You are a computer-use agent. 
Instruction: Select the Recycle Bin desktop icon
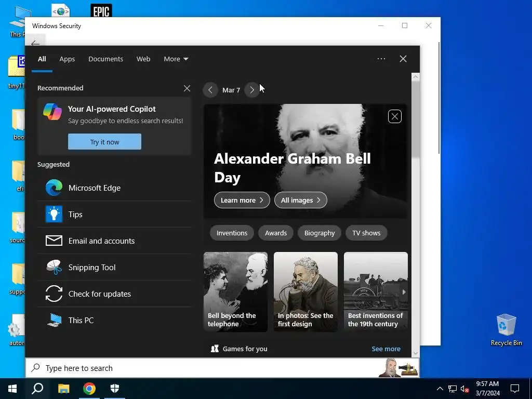pyautogui.click(x=506, y=330)
